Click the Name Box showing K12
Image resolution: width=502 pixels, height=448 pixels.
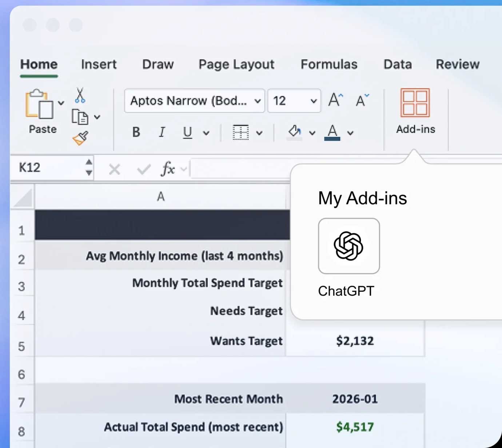[x=47, y=168]
